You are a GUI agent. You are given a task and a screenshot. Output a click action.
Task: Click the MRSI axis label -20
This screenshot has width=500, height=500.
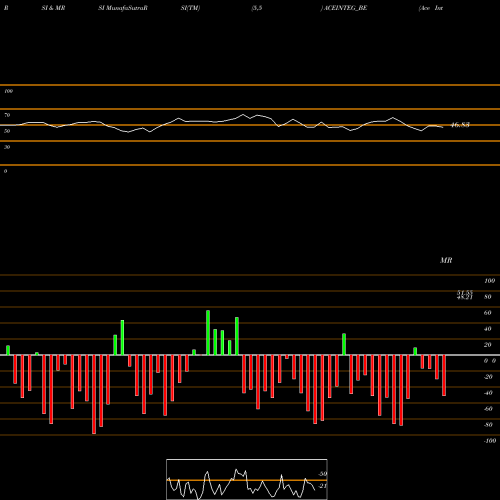(488, 377)
